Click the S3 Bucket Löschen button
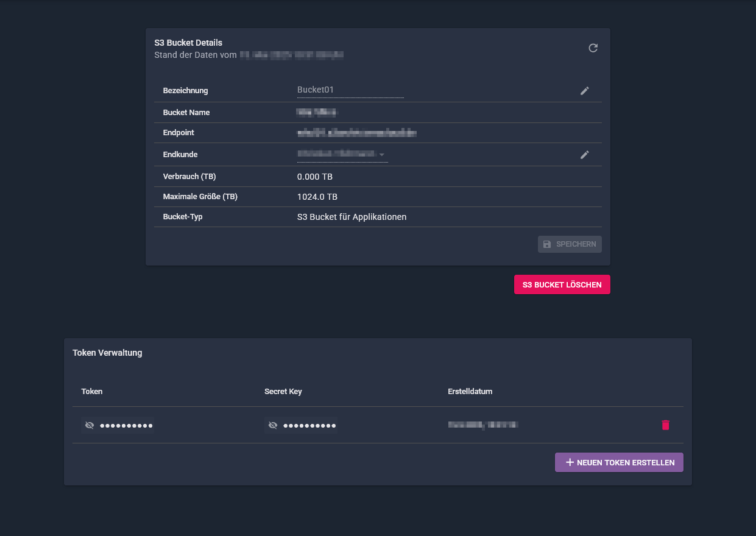756x536 pixels. click(562, 284)
